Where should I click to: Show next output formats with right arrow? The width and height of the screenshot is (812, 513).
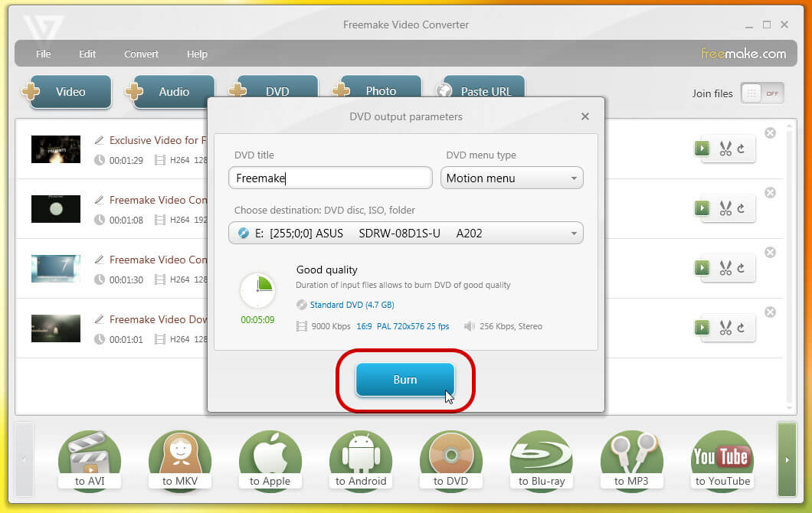(x=787, y=459)
